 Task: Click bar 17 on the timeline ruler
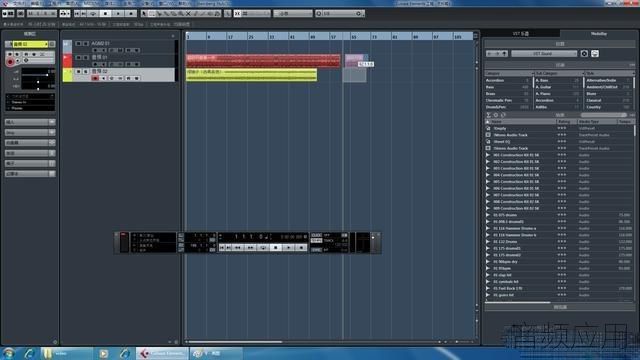coord(230,37)
